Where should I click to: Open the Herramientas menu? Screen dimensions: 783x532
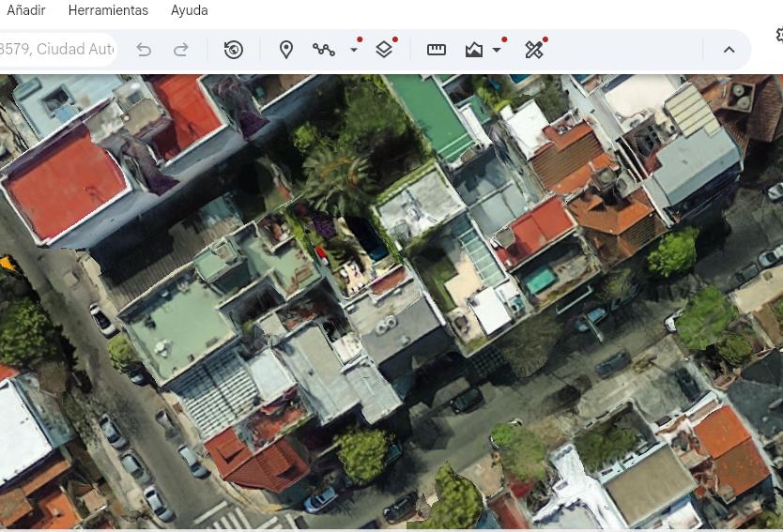108,10
